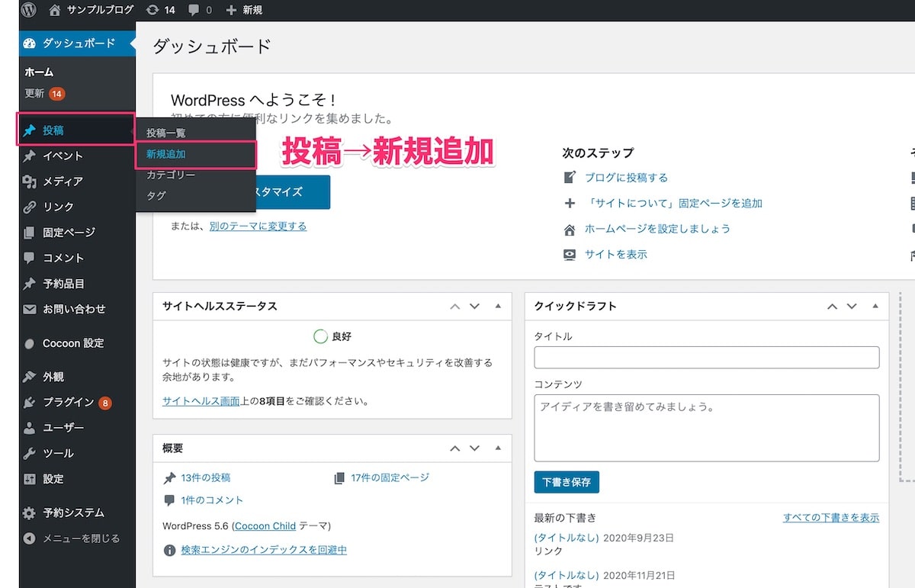Click the リンク chain icon in sidebar
915x588 pixels.
30,207
